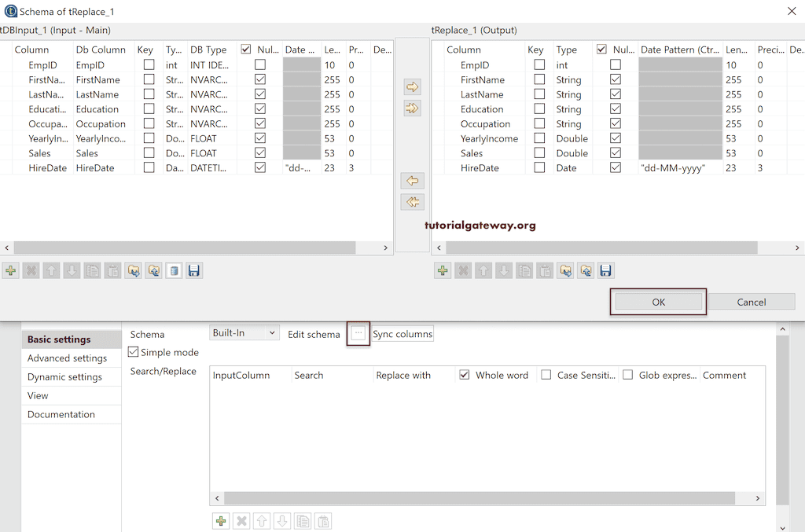Click Sync columns to refresh schema

coord(402,333)
